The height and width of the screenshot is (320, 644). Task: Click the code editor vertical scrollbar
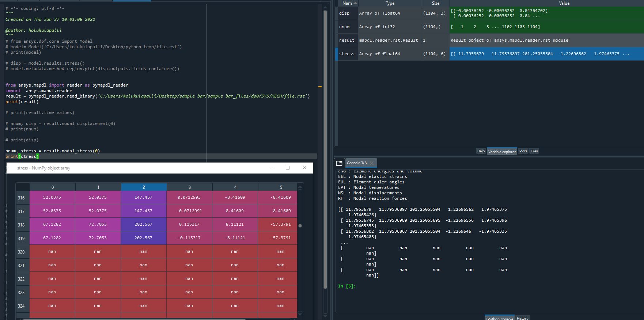[x=325, y=150]
